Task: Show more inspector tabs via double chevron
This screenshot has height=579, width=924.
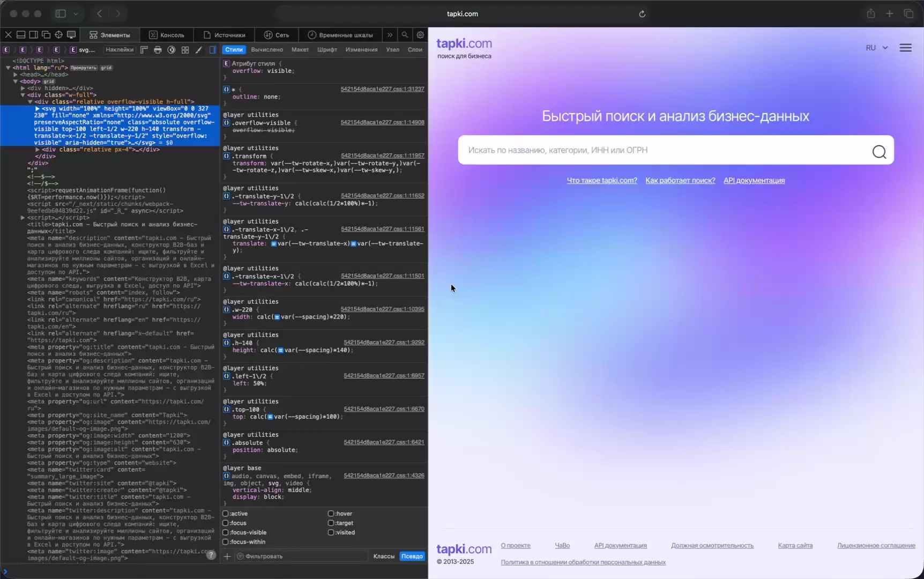Action: (x=390, y=35)
